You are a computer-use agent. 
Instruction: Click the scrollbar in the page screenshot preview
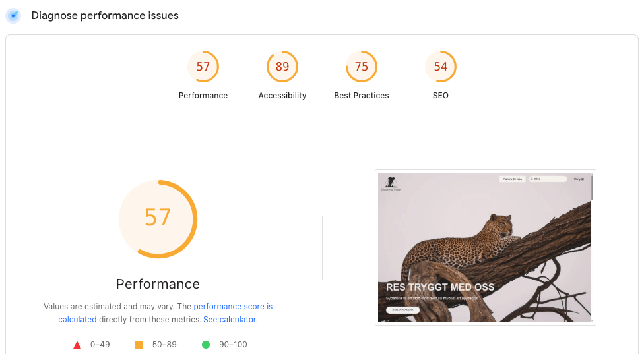click(592, 188)
